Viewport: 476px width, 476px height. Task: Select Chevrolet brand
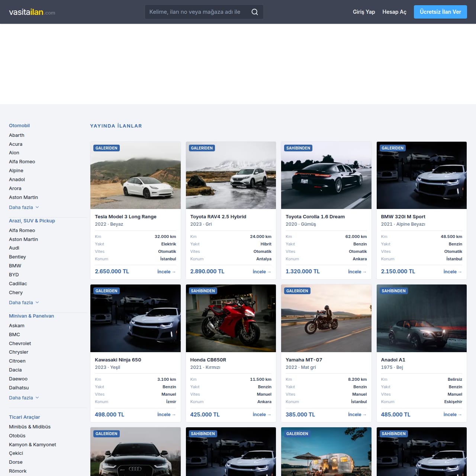[20, 344]
